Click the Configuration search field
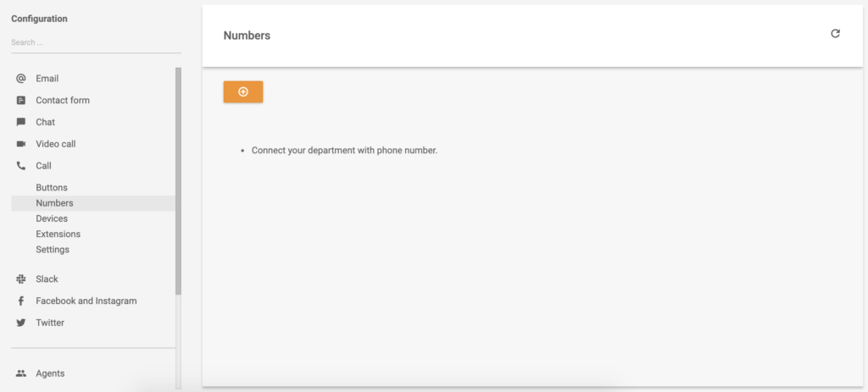This screenshot has width=868, height=392. 95,42
